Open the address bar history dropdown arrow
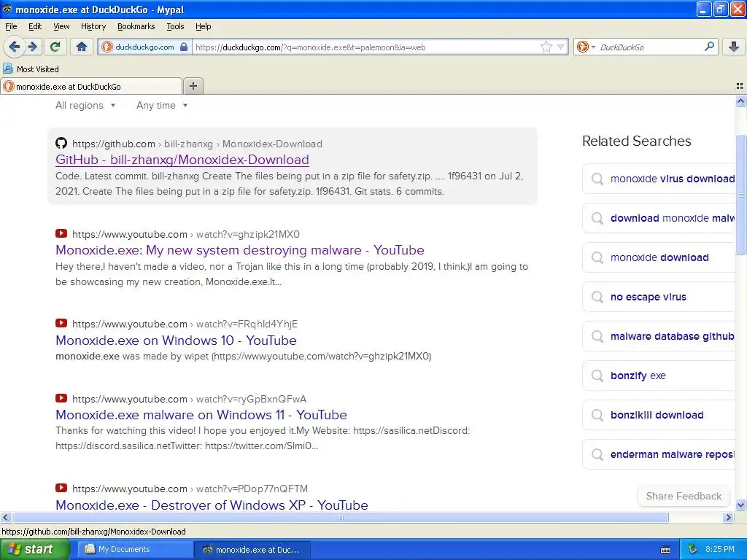 (x=561, y=47)
